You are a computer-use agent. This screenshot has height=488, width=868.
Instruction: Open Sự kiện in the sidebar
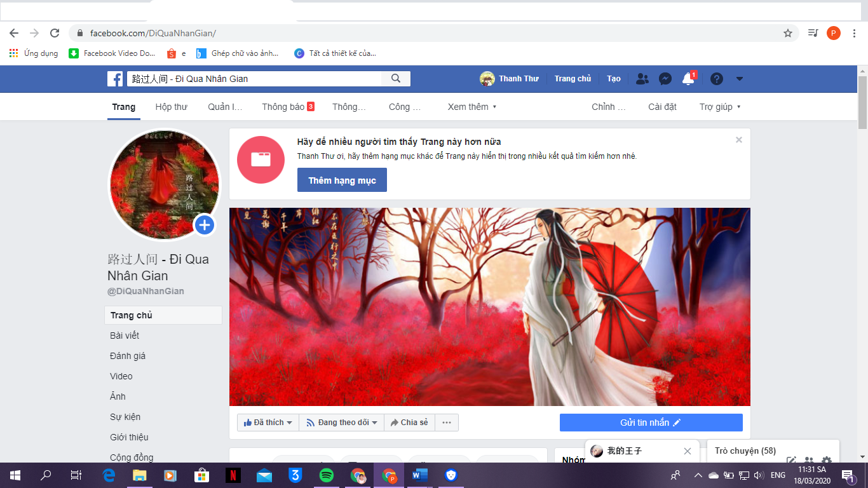point(125,417)
